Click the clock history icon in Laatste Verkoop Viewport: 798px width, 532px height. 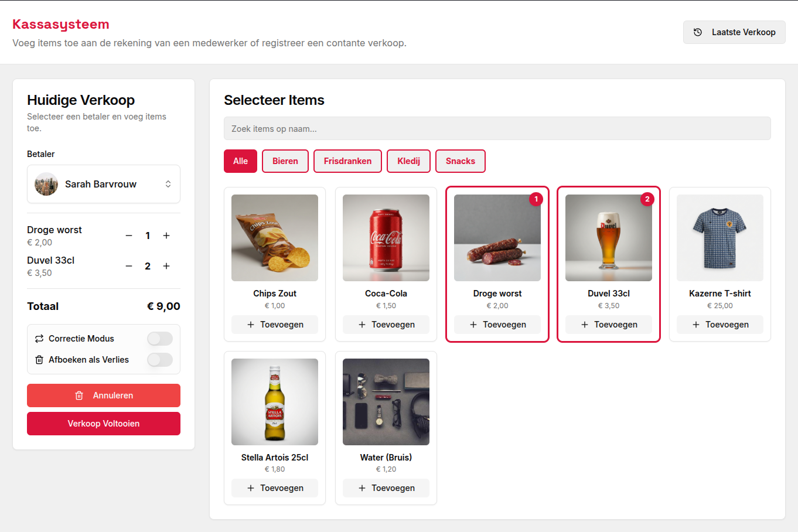tap(698, 32)
